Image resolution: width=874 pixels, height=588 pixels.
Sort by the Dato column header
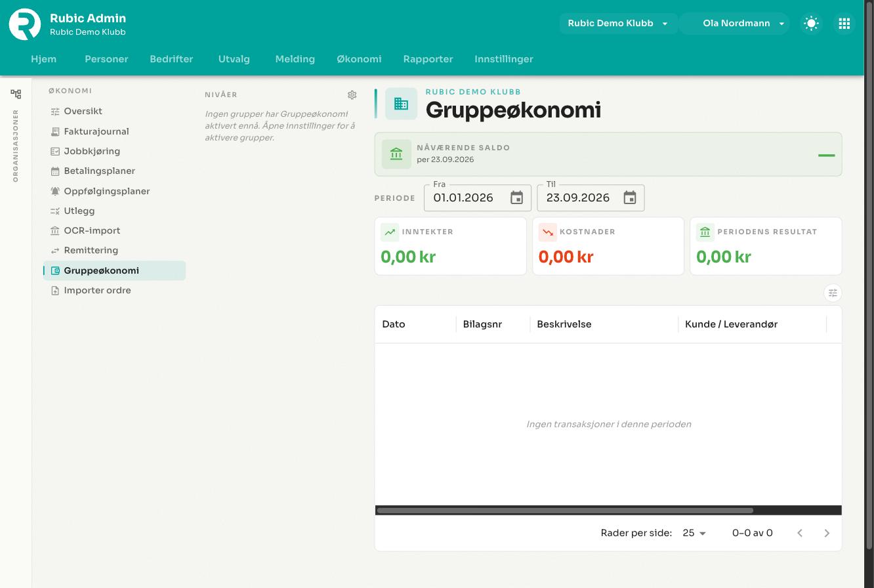(394, 324)
